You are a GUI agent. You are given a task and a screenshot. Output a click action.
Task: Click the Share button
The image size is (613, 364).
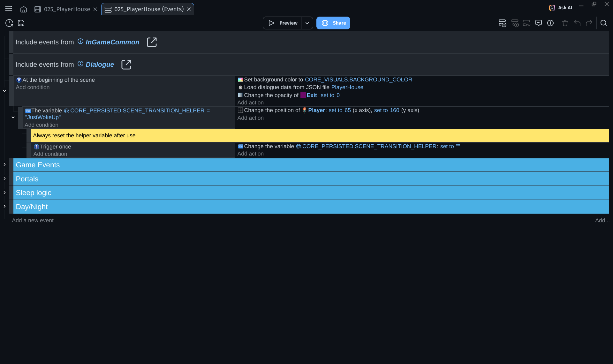click(x=333, y=23)
